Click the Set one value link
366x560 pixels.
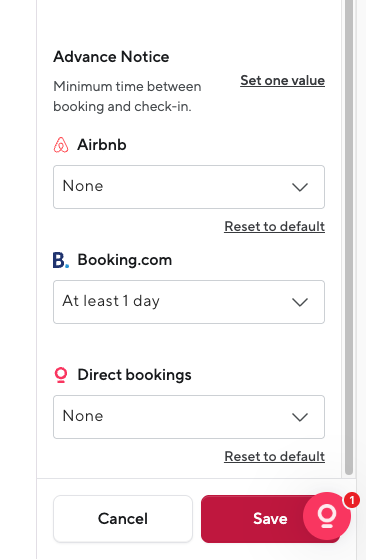click(x=282, y=81)
